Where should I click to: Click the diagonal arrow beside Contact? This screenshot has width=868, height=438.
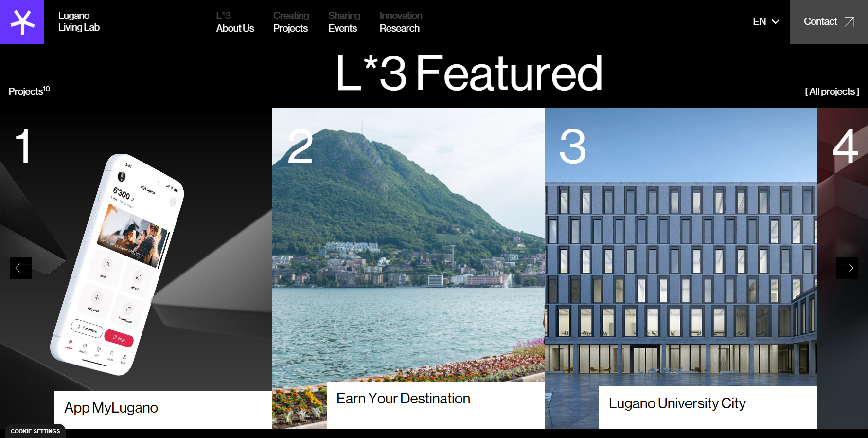click(850, 22)
